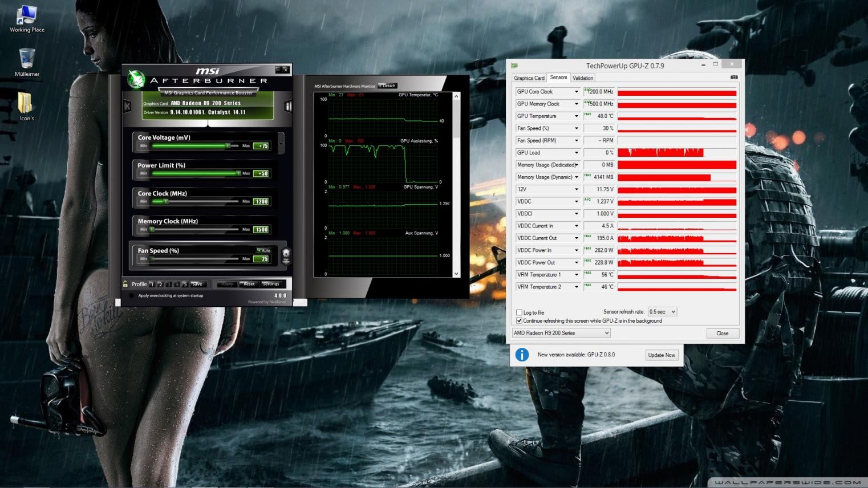Screen dimensions: 868x488
Task: Open GPU Memory Clock sensor dropdown
Action: point(576,104)
